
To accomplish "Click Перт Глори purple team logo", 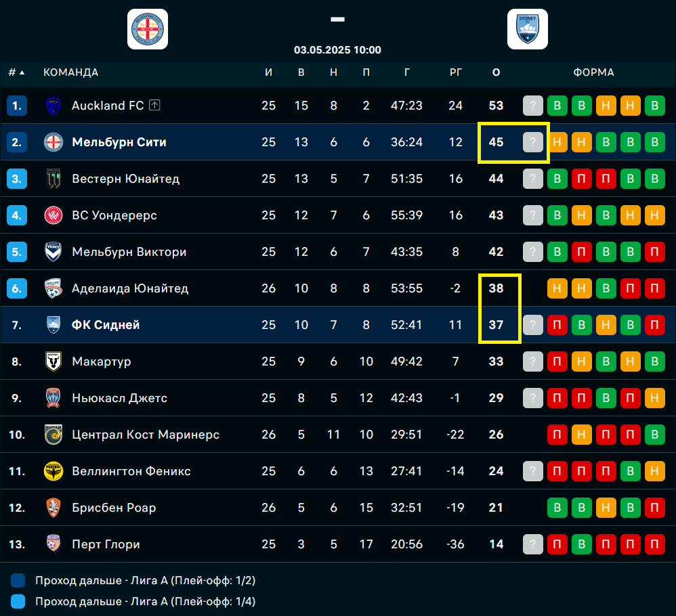I will [54, 544].
